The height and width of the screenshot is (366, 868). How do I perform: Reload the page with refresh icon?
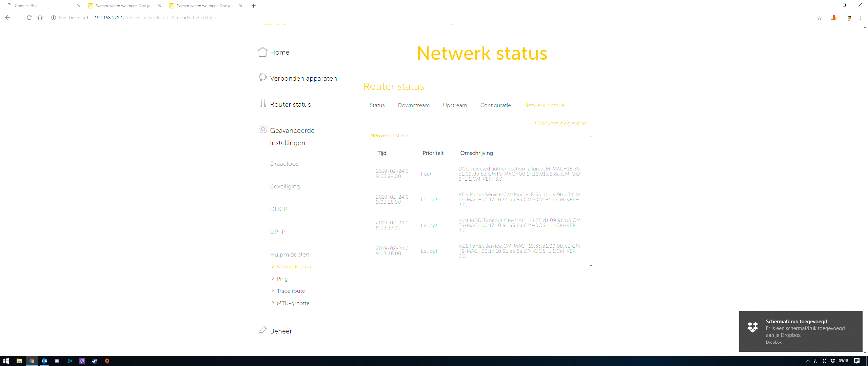point(29,18)
